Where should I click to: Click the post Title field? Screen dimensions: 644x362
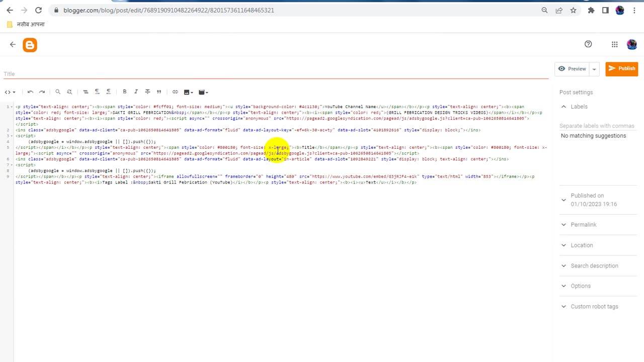click(x=276, y=74)
